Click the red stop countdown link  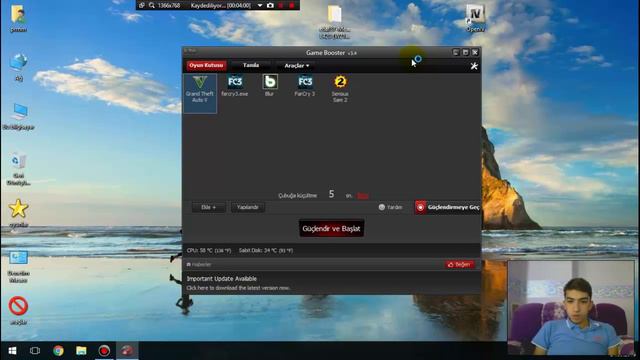[362, 196]
